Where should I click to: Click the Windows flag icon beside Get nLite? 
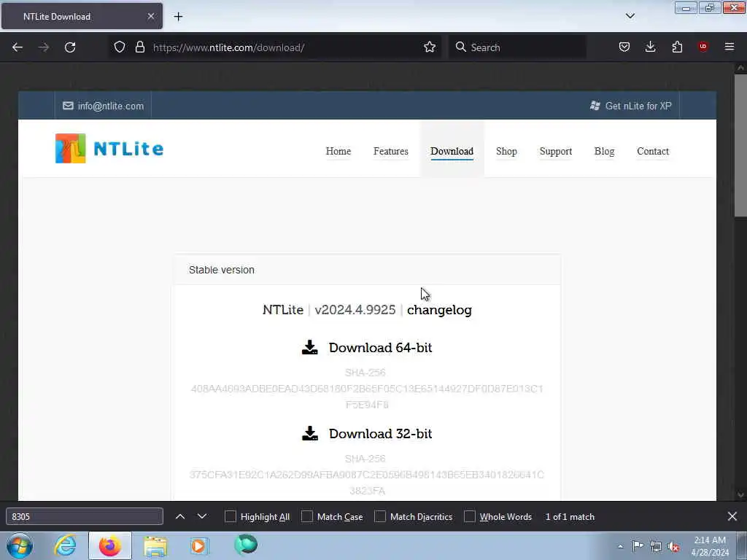[595, 106]
